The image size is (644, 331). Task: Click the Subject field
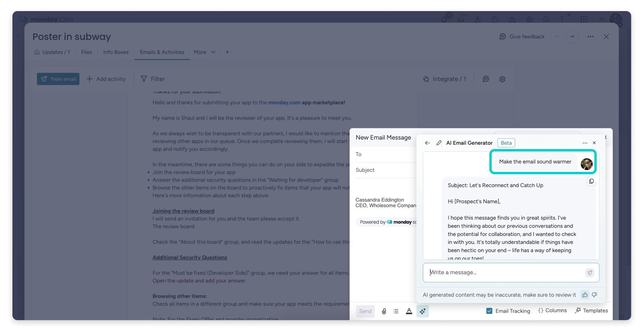coord(386,170)
